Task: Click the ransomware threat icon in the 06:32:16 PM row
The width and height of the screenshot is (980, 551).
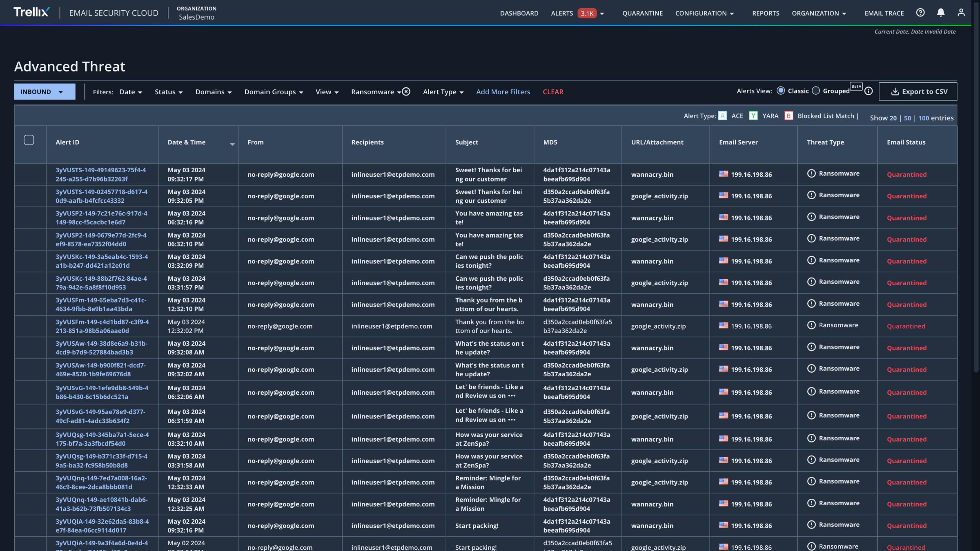Action: [x=811, y=217]
